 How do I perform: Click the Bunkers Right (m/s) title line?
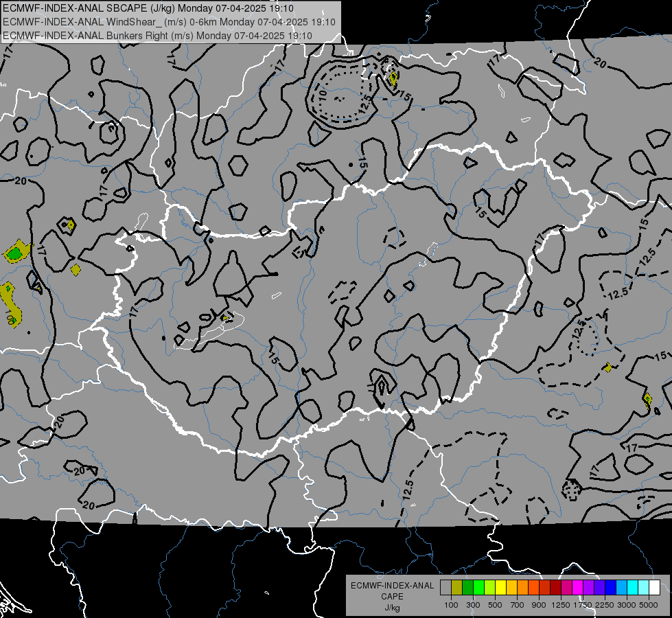pos(157,36)
